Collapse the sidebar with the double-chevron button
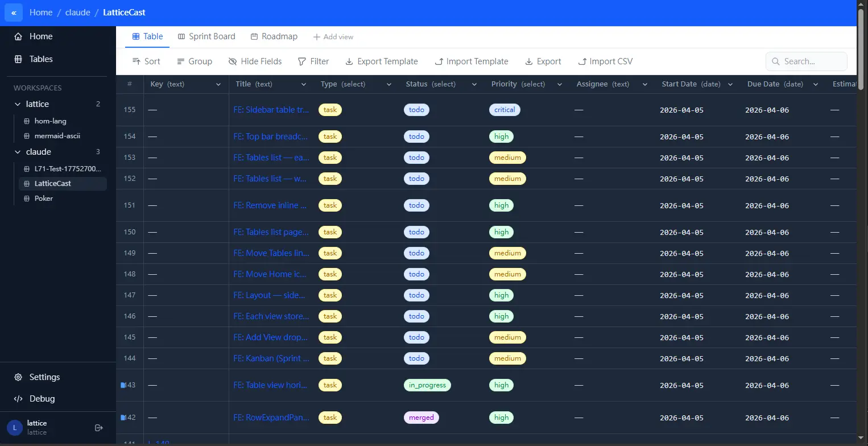Screen dimensions: 868x446 click(14, 13)
